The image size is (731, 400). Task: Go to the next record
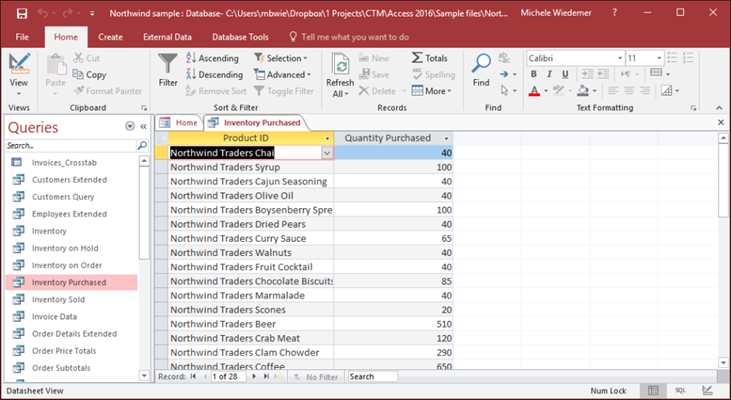pyautogui.click(x=254, y=376)
